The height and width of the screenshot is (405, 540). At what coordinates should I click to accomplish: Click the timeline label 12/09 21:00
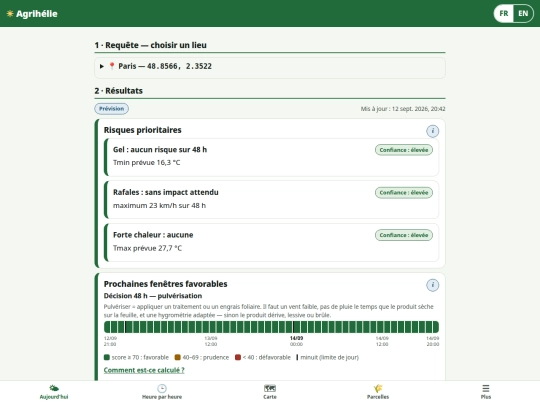pos(110,341)
